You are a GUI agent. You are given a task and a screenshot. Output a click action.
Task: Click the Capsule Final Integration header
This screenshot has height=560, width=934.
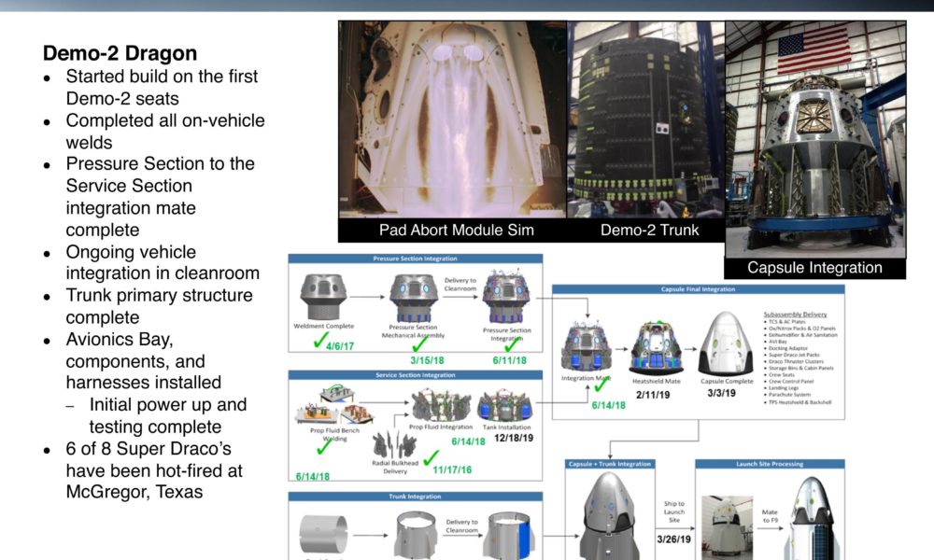tap(698, 289)
